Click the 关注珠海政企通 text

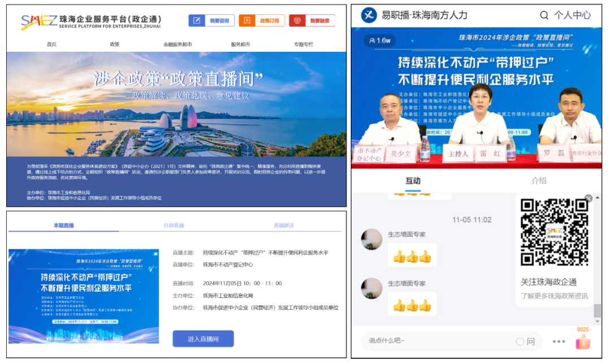(x=548, y=282)
